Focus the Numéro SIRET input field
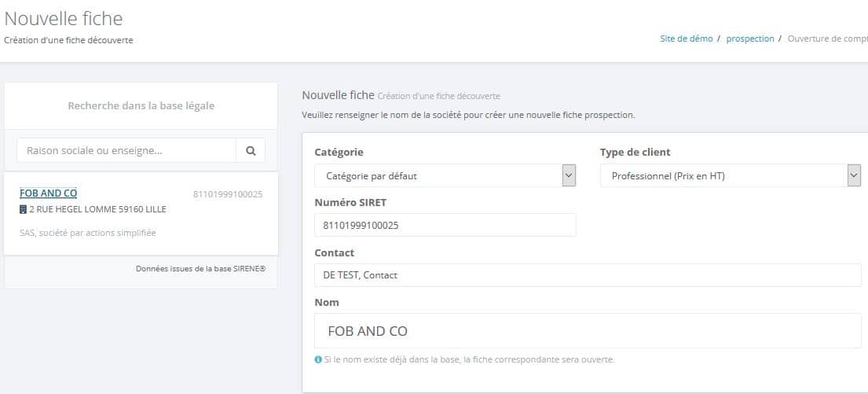 [x=445, y=225]
